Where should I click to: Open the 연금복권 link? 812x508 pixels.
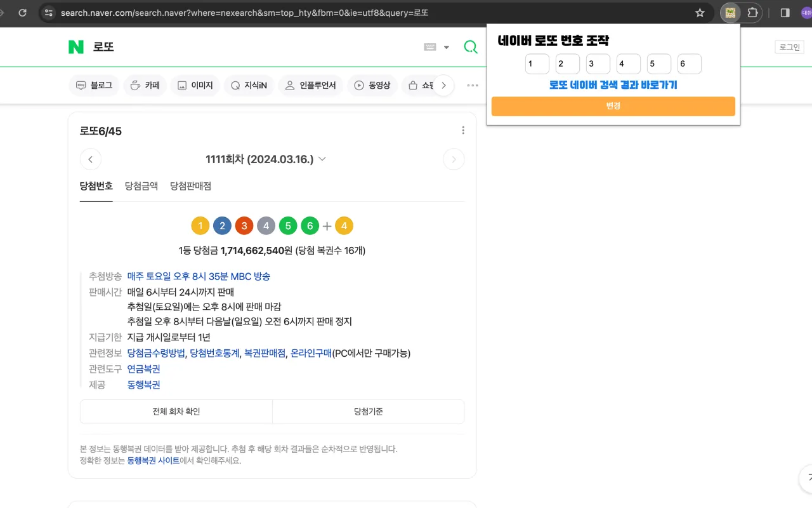[144, 369]
